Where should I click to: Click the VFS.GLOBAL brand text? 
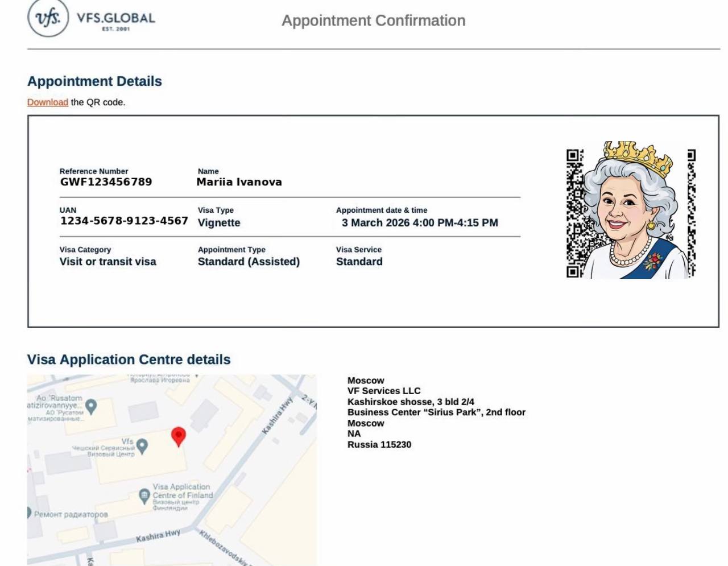click(116, 18)
